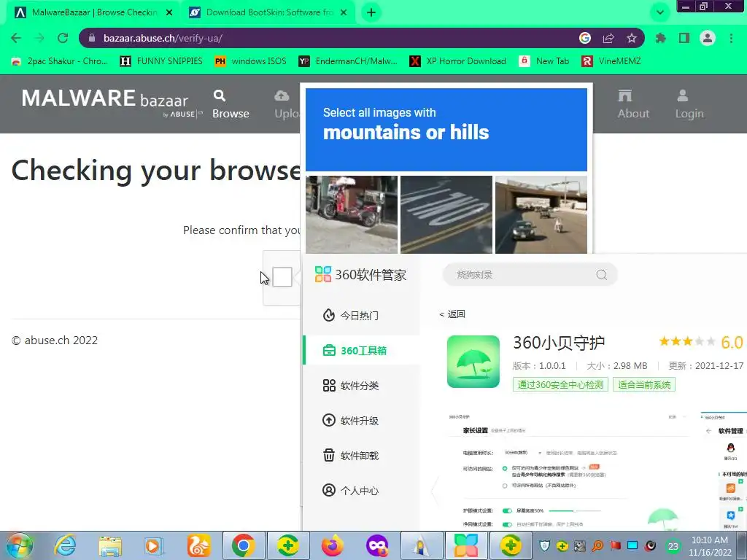Open the About menu on MalwareBazaar
Image resolution: width=747 pixels, height=560 pixels.
[x=633, y=104]
